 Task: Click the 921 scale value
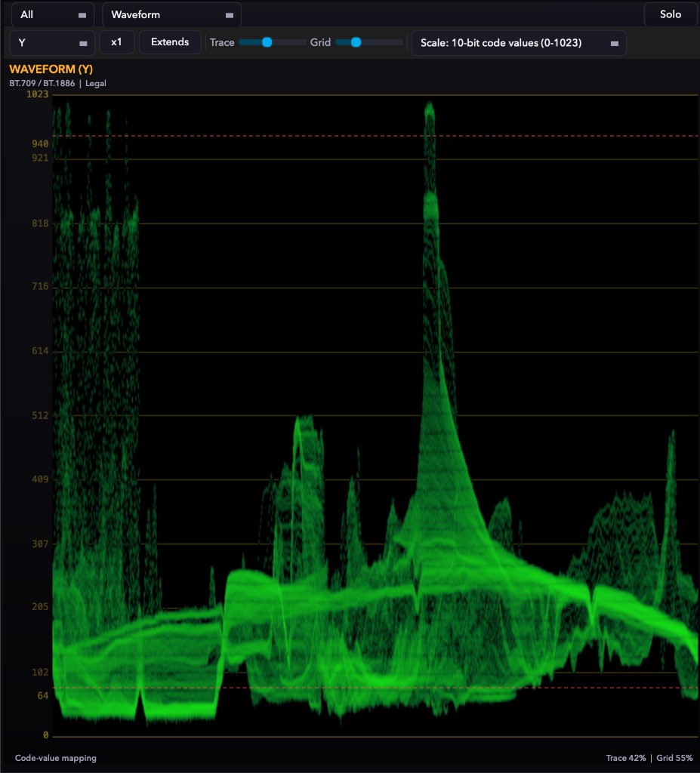40,158
